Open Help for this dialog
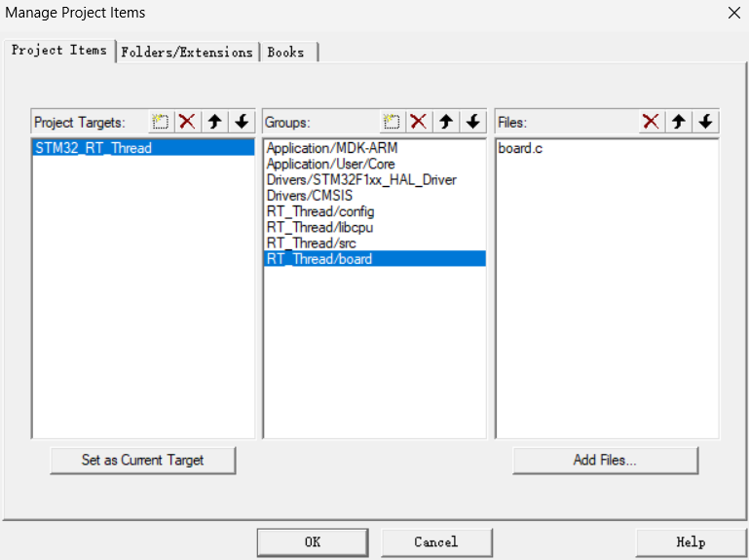Viewport: 749px width, 560px height. [x=691, y=542]
